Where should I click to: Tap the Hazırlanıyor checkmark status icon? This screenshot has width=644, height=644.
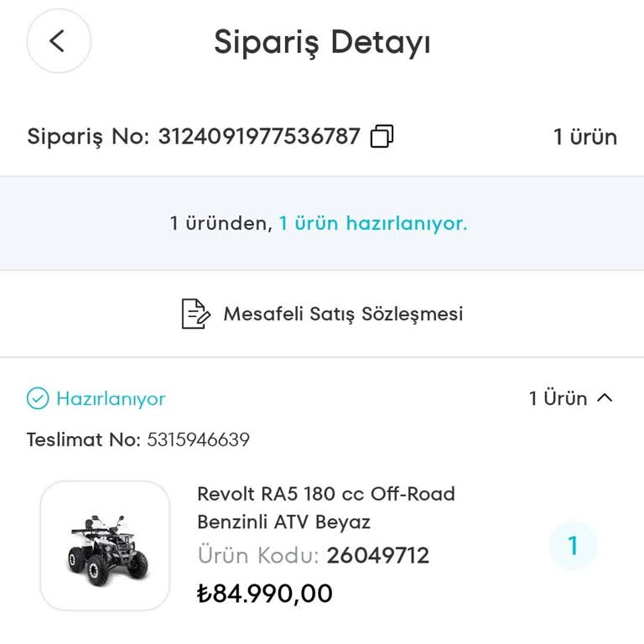[x=38, y=398]
